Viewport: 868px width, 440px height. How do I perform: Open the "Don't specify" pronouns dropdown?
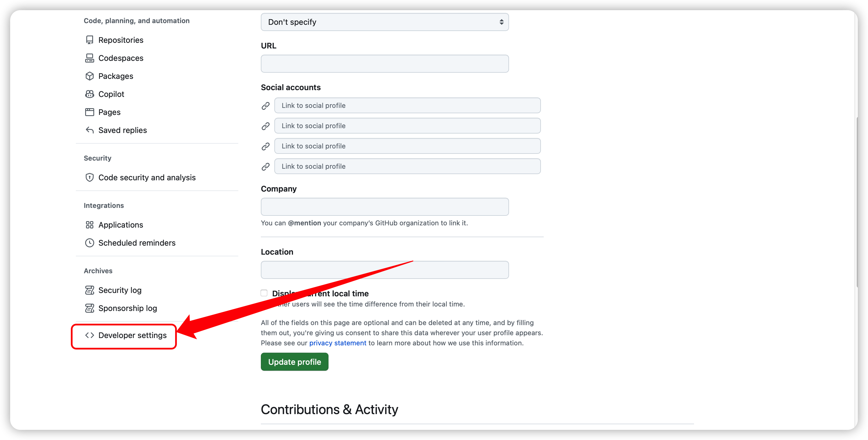coord(384,22)
